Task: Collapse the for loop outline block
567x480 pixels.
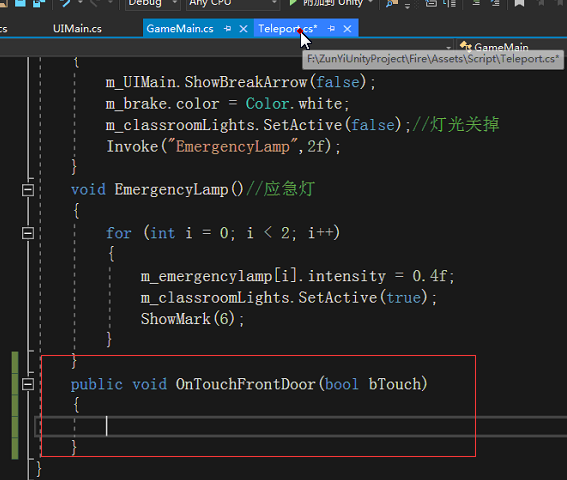Action: pos(28,233)
